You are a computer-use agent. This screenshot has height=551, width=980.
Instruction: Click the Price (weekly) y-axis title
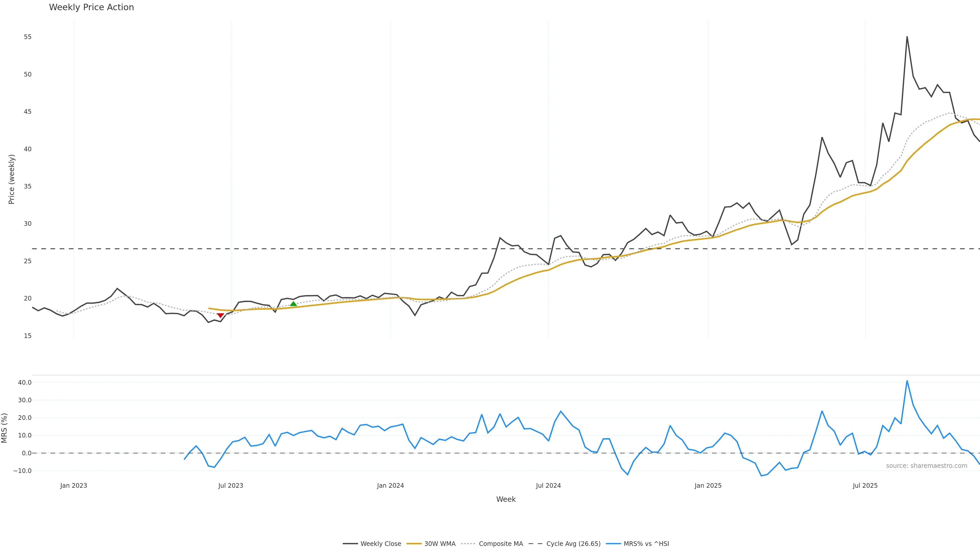(11, 179)
